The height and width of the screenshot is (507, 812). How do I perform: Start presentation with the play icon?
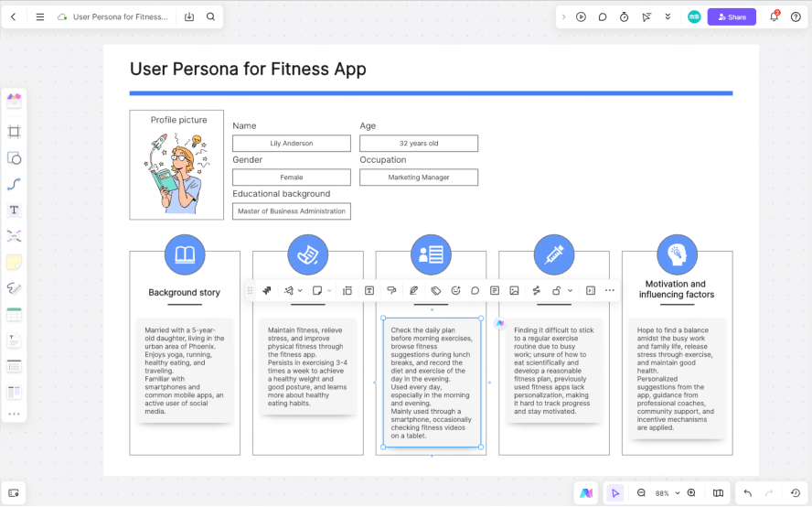pos(581,16)
